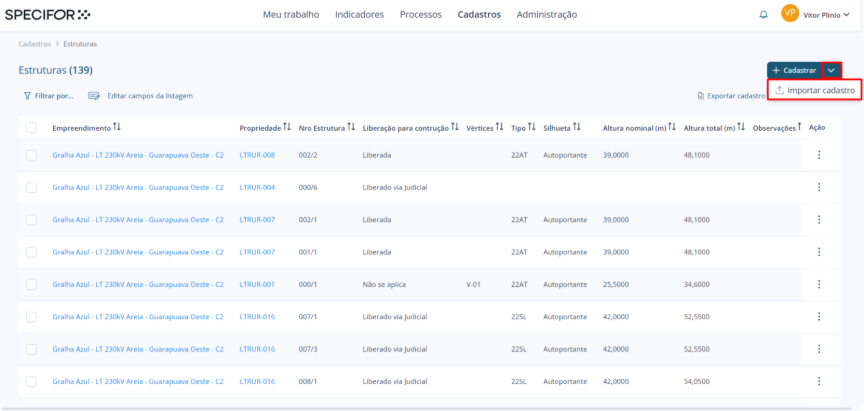Click 'Não se aplica' status cell
Screen dimensions: 864x411
(384, 284)
